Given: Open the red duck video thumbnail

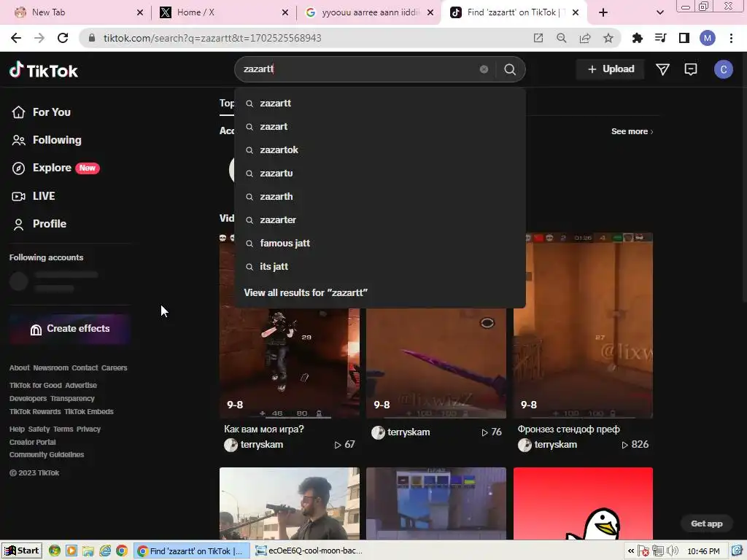Looking at the screenshot, I should (x=583, y=503).
